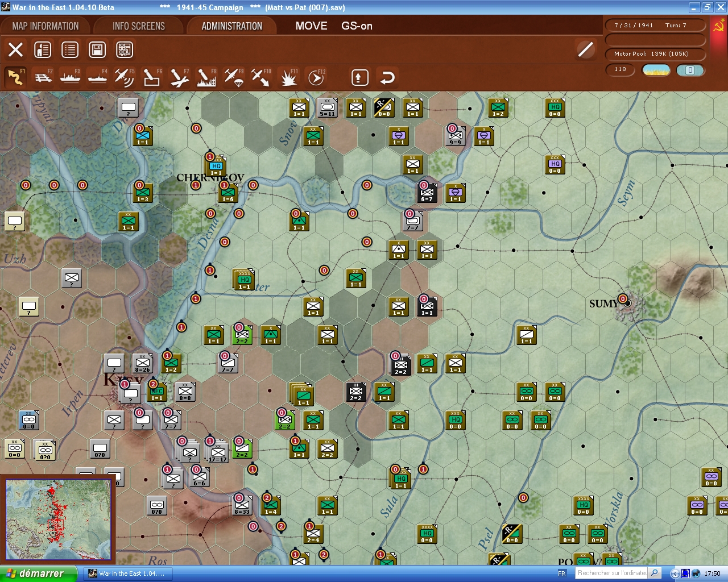Select the CHERNIGOV HQ unit counter
The width and height of the screenshot is (728, 582).
click(x=216, y=165)
